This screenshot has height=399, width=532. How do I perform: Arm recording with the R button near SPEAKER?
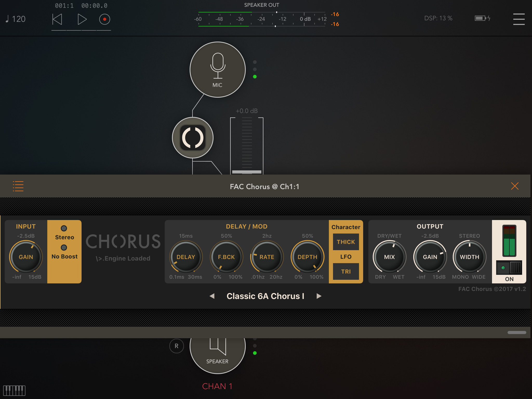click(177, 346)
